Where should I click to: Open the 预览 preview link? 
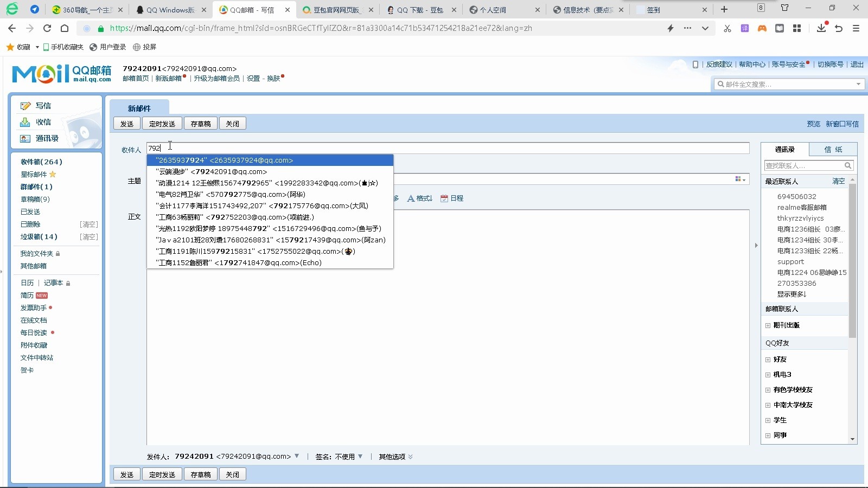813,124
